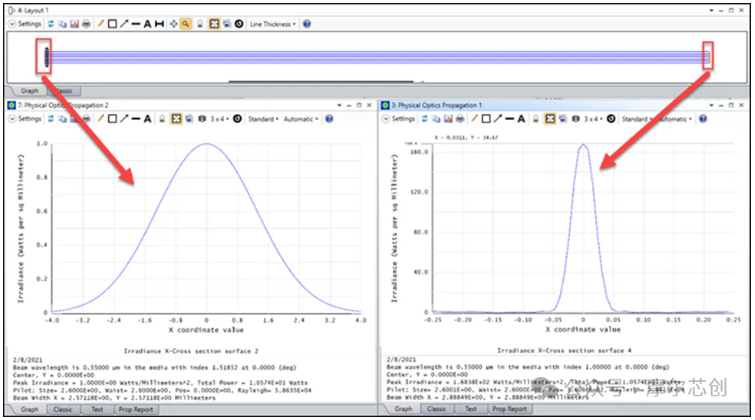
Task: Expand Settings in Physical Optics Propagation 2
Action: (x=25, y=118)
